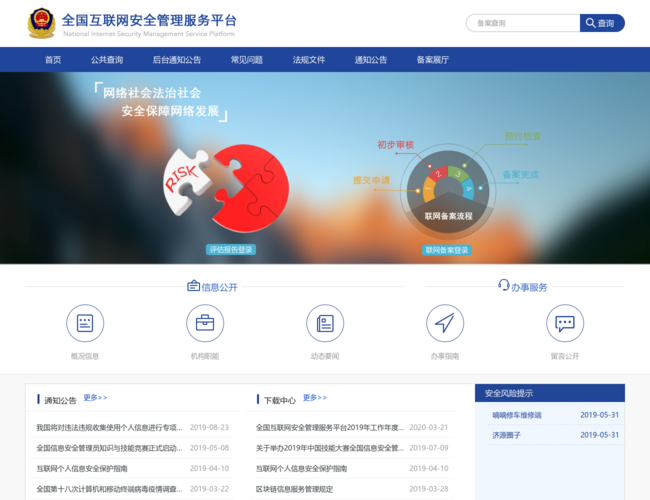
Task: Focus the 备案查询 search input field
Action: [523, 23]
